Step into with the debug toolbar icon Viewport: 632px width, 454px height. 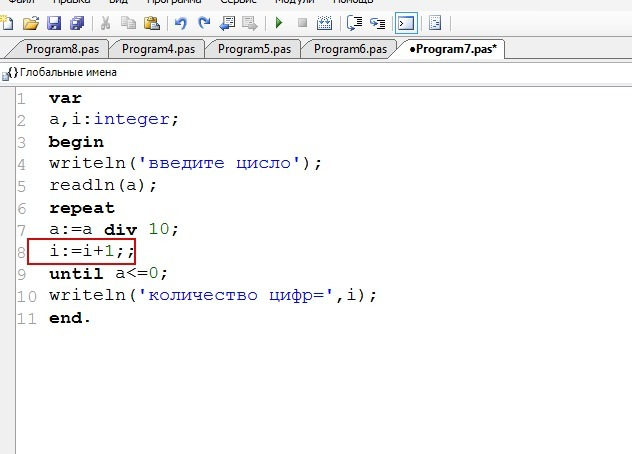tap(378, 23)
